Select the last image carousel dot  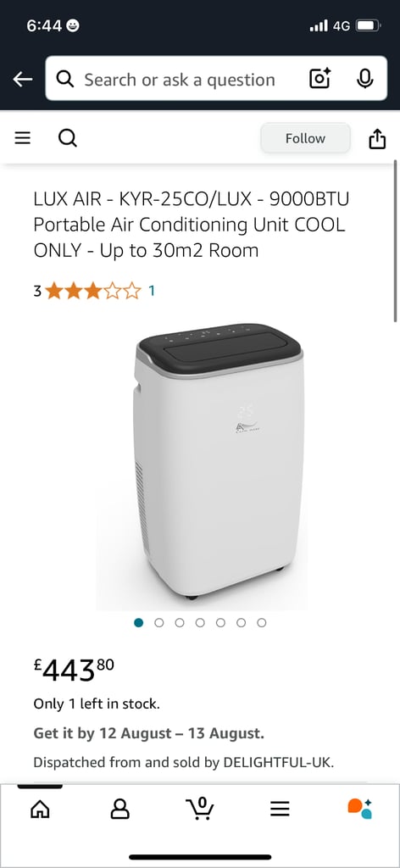(x=262, y=623)
